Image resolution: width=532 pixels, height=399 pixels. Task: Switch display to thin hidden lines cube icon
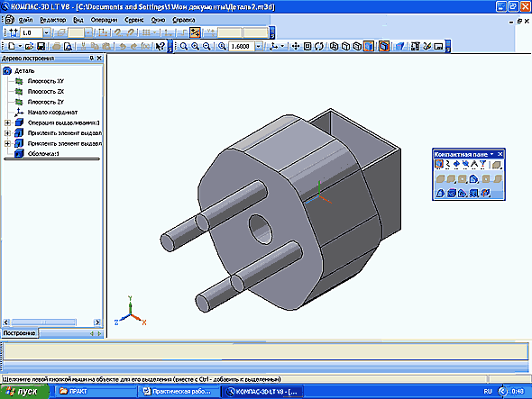357,46
